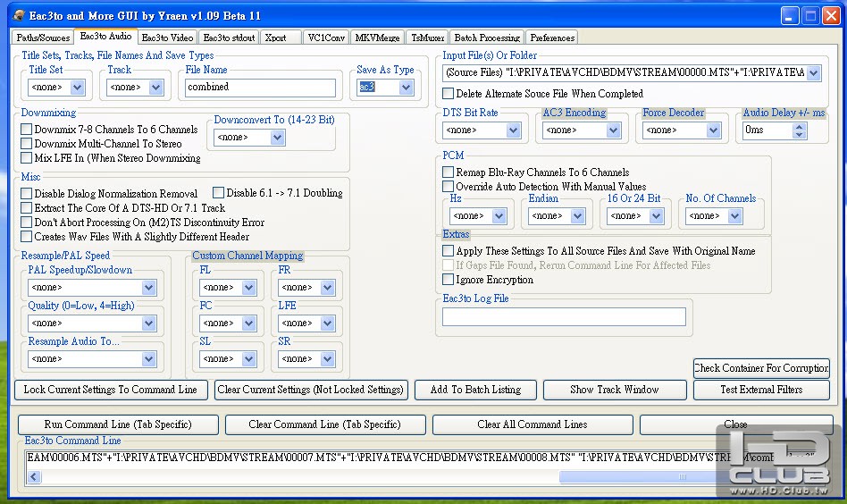
Task: Click Clear Command Line (Tab Specific)
Action: point(324,424)
